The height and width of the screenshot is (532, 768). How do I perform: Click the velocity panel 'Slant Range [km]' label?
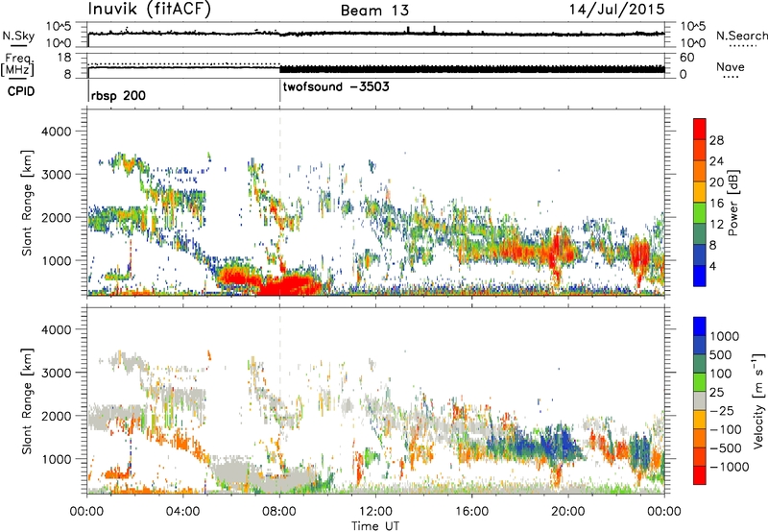[x=27, y=401]
